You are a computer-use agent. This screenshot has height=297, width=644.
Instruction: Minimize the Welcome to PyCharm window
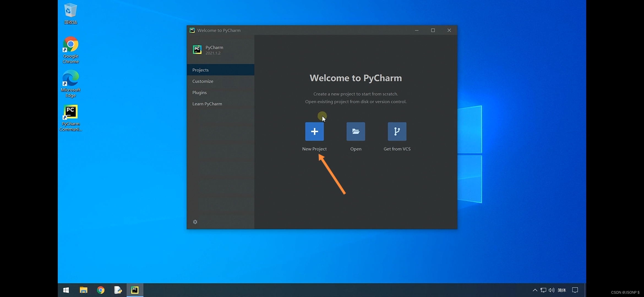pyautogui.click(x=417, y=30)
